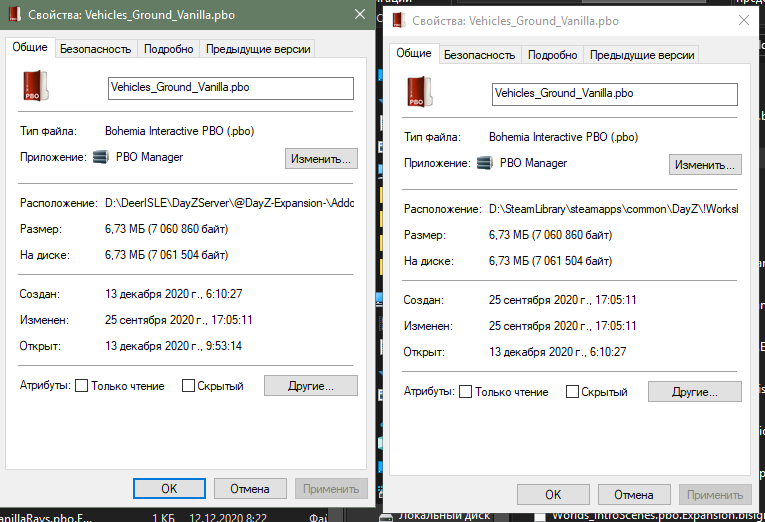This screenshot has width=765, height=522.
Task: Open "Предыдущие версии" tab in the right window
Action: click(x=642, y=55)
